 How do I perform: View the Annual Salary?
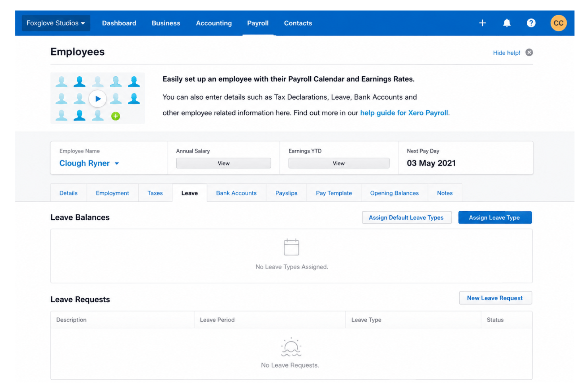click(224, 163)
